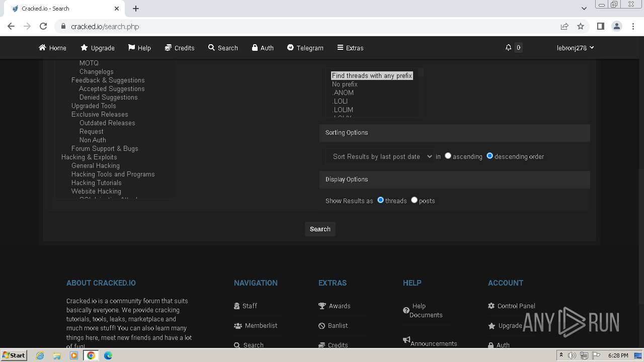Select Feedback & Suggestions forum
The image size is (644, 362).
(108, 80)
